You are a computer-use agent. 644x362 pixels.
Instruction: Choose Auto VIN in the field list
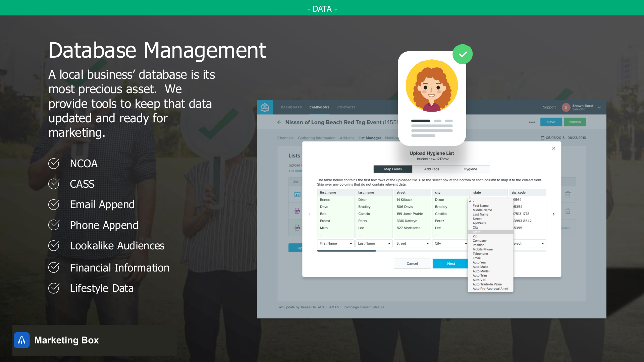(479, 280)
